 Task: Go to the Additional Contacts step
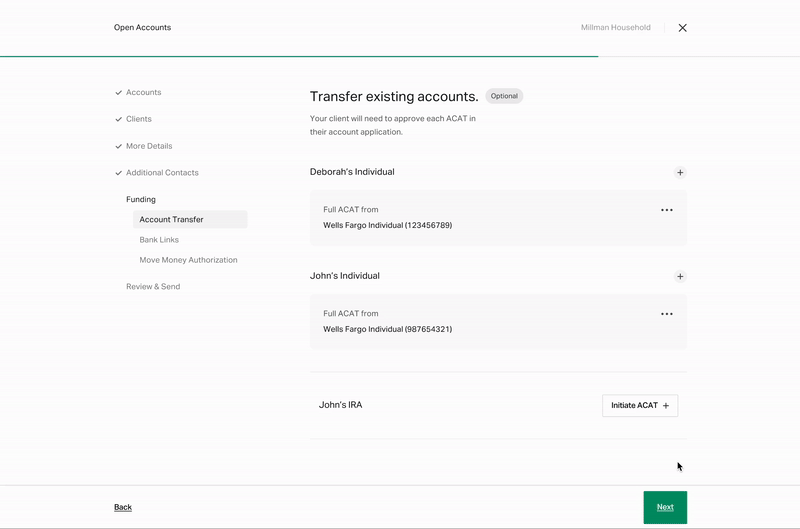162,172
